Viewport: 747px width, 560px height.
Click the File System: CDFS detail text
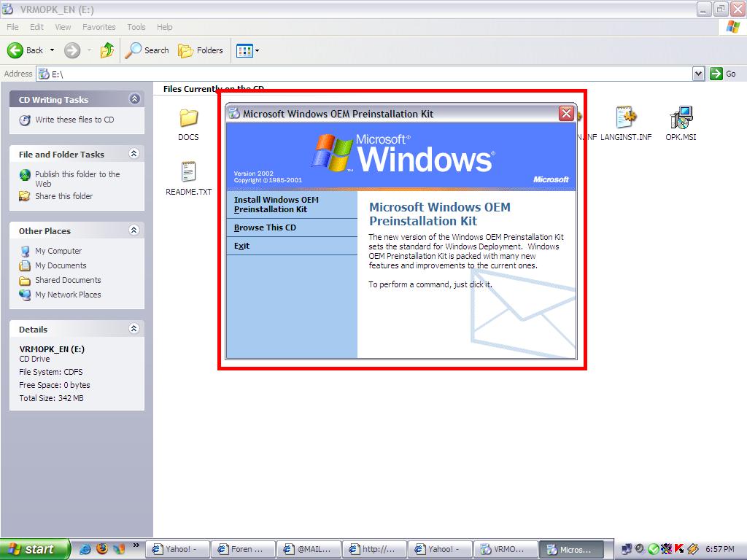click(x=51, y=372)
